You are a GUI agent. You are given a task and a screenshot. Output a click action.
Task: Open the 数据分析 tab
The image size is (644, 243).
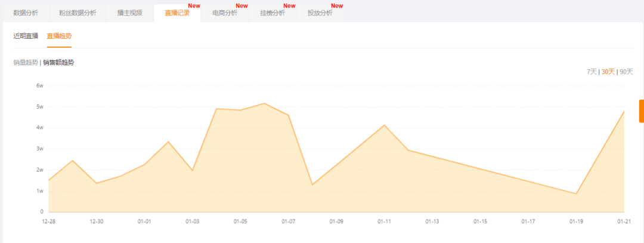[x=26, y=13]
